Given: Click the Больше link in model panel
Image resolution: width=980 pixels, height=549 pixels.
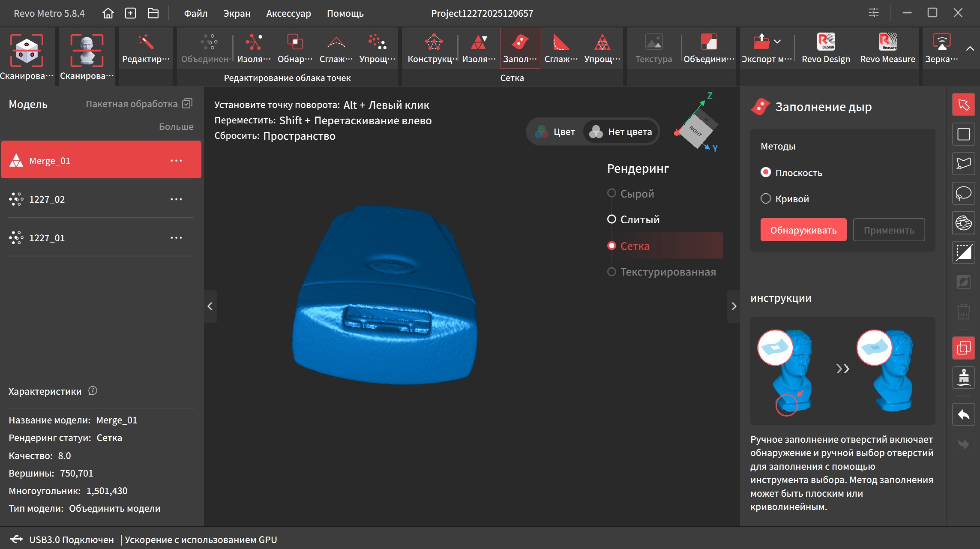Looking at the screenshot, I should 176,126.
